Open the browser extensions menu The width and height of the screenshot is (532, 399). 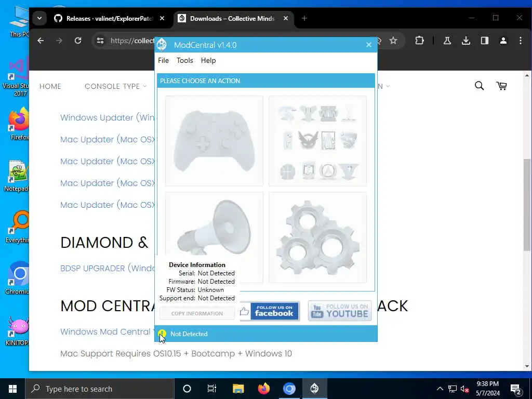pyautogui.click(x=420, y=41)
